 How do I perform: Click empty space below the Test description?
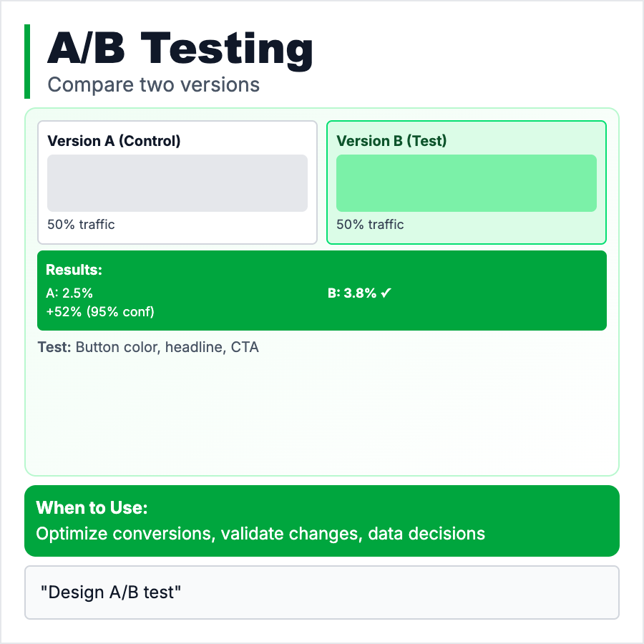[322, 415]
